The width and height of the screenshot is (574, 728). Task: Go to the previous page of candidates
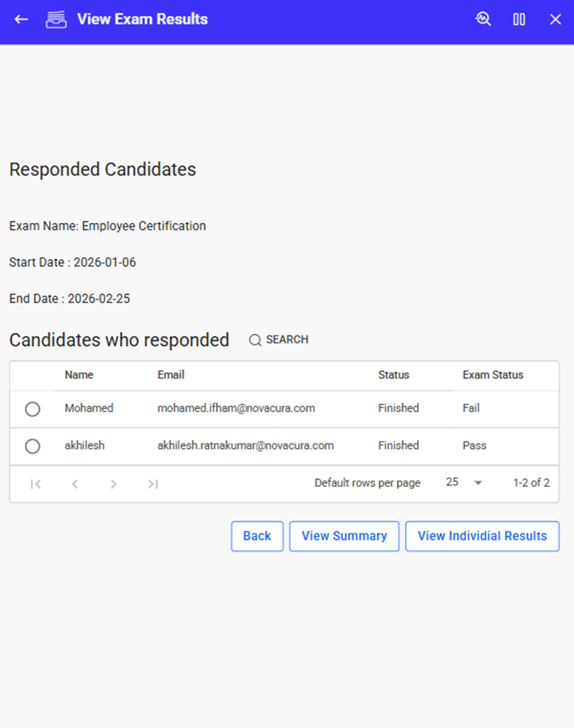click(75, 484)
